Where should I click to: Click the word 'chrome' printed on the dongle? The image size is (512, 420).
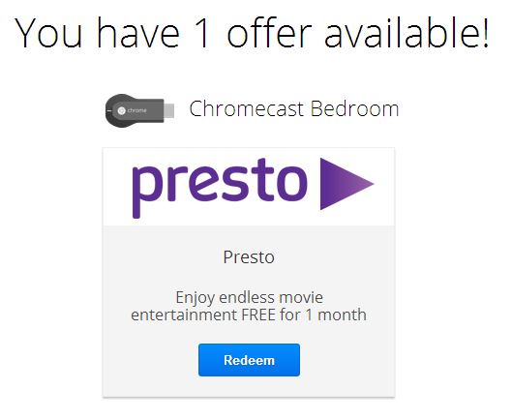click(x=136, y=110)
